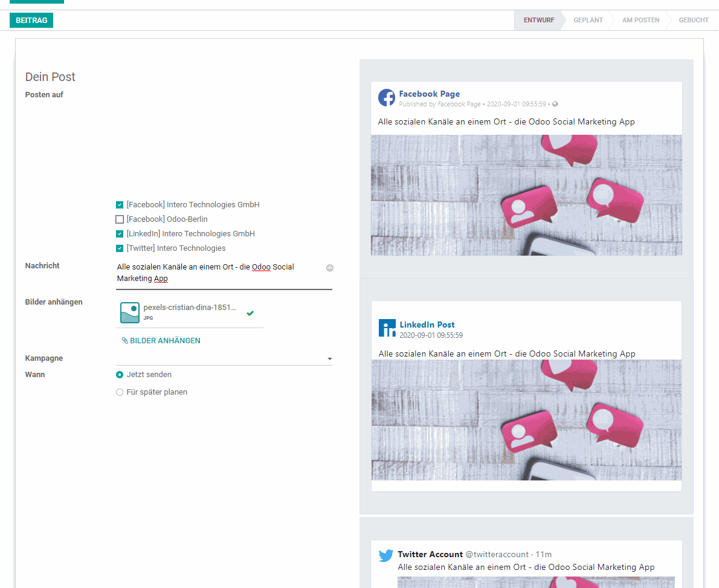The width and height of the screenshot is (719, 588).
Task: Click the Beitrag button
Action: [31, 20]
